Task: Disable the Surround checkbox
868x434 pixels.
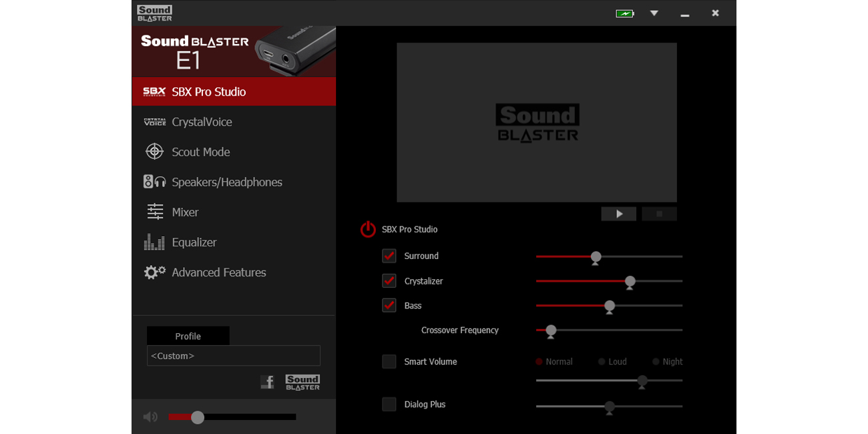Action: [x=389, y=256]
